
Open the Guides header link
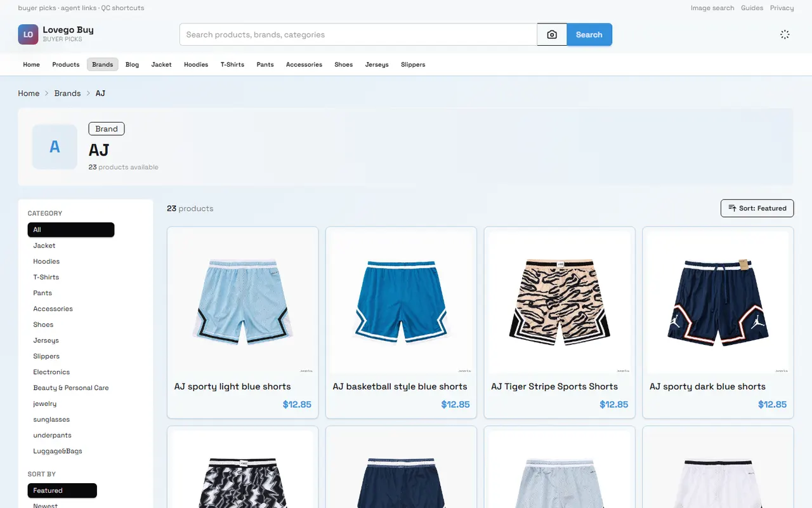(x=752, y=8)
